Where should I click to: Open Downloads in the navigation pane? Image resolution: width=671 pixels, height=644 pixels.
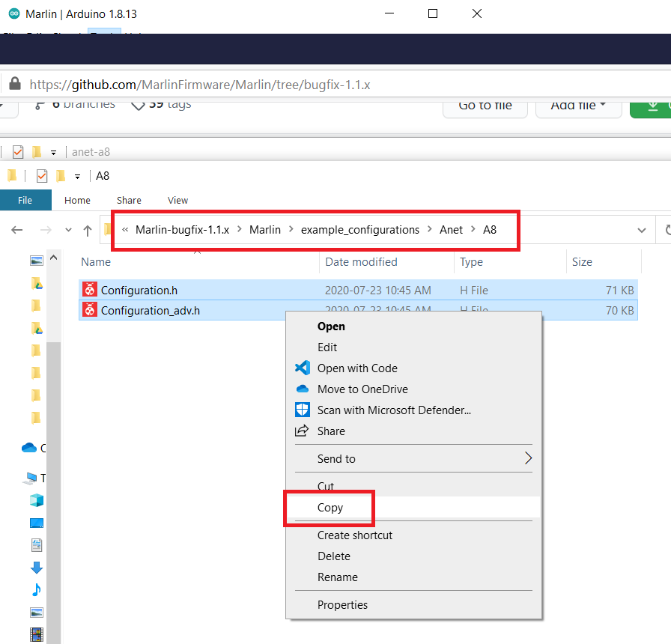point(37,568)
